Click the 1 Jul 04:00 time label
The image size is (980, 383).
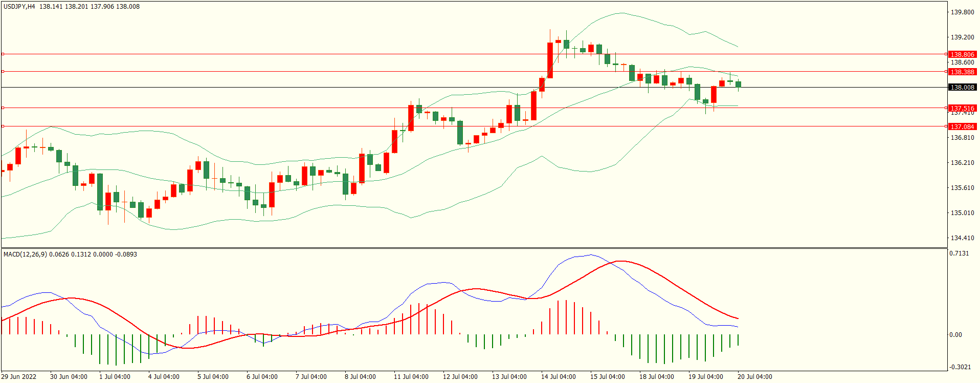click(x=115, y=377)
